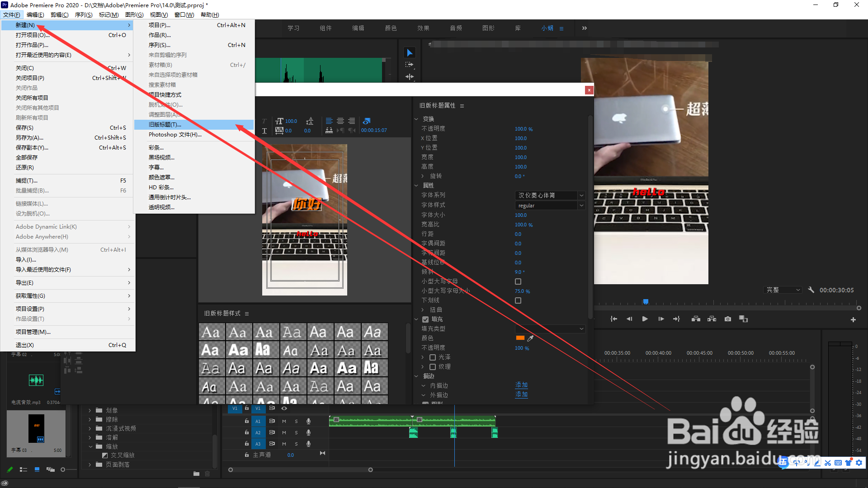Click the underline T icon in title toolbar
The height and width of the screenshot is (488, 868).
(x=264, y=131)
